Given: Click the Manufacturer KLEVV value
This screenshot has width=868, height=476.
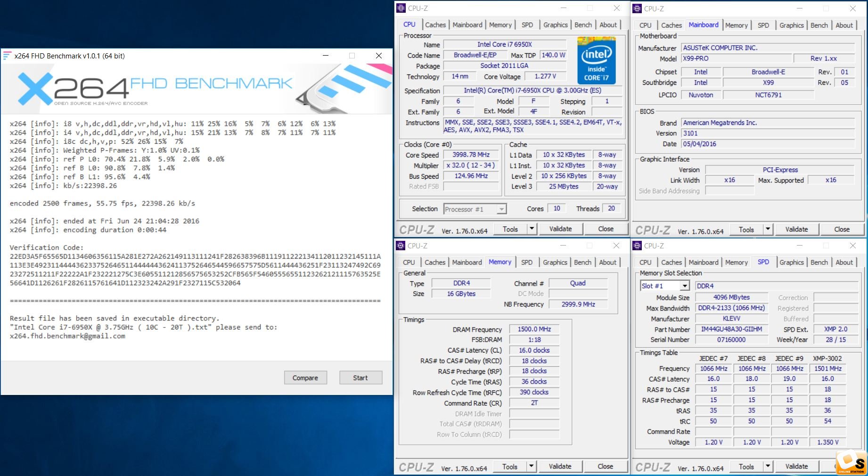Looking at the screenshot, I should point(732,319).
